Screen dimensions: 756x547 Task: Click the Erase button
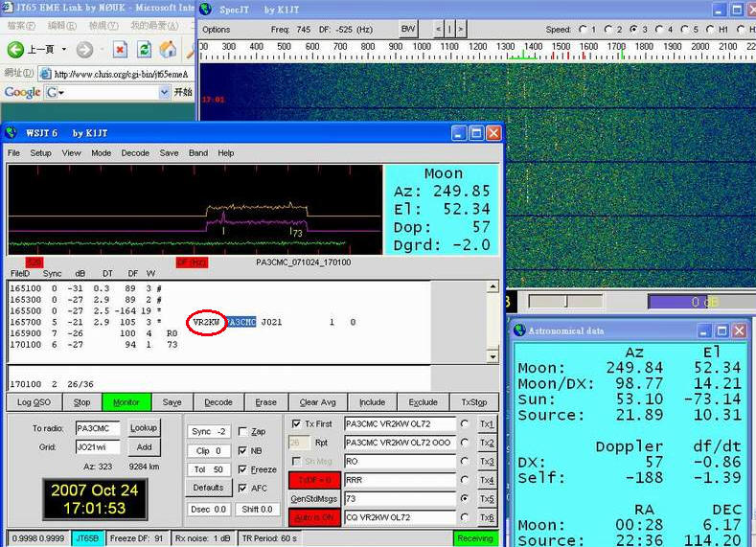point(265,402)
